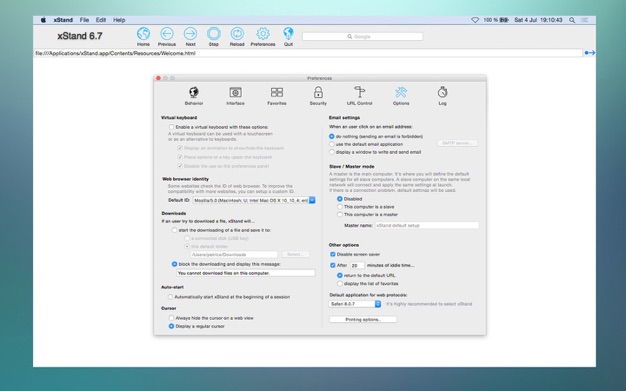Select display the list of favorites option
This screenshot has height=391, width=626.
tap(340, 284)
